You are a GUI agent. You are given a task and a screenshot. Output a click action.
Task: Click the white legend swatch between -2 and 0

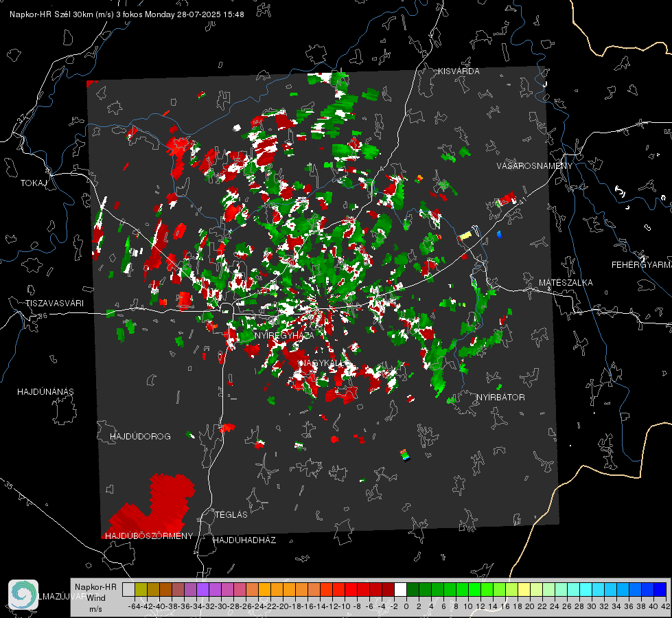[x=400, y=589]
